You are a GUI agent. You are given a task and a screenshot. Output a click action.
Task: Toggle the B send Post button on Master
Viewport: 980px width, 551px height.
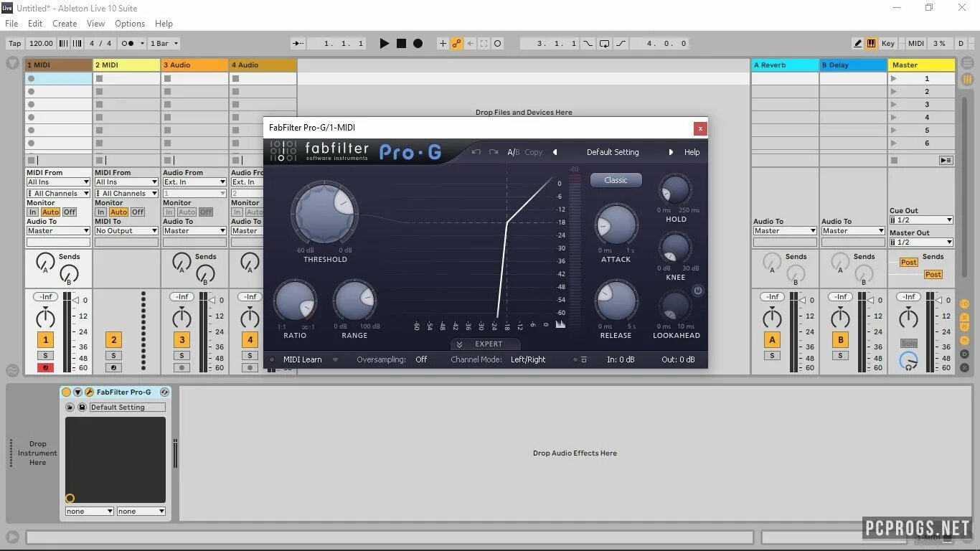933,275
